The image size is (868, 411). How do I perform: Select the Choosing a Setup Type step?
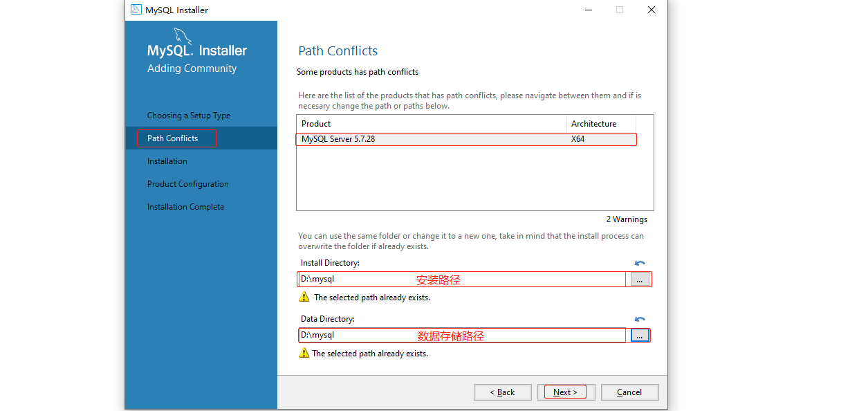coord(189,116)
